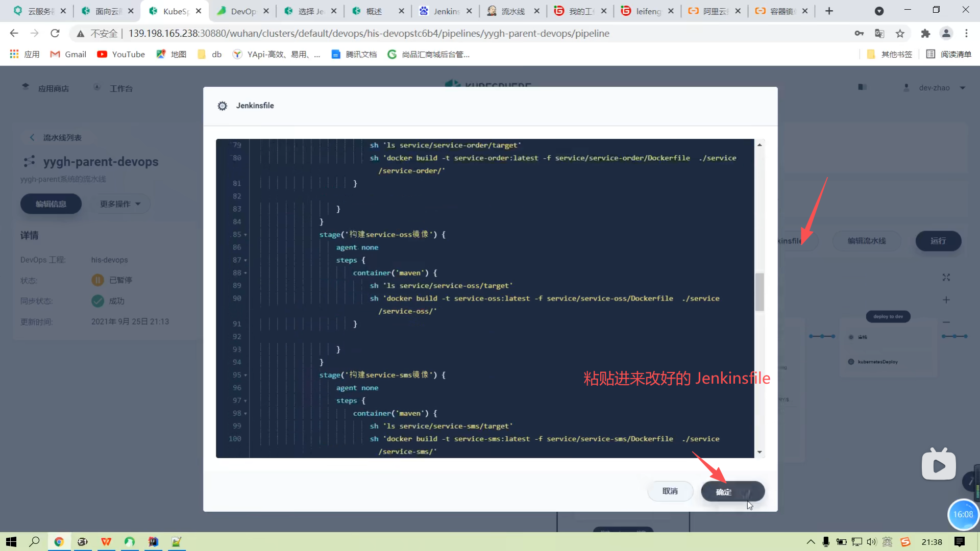Screen dimensions: 980x551
Task: Open saved password key icon
Action: point(859,33)
